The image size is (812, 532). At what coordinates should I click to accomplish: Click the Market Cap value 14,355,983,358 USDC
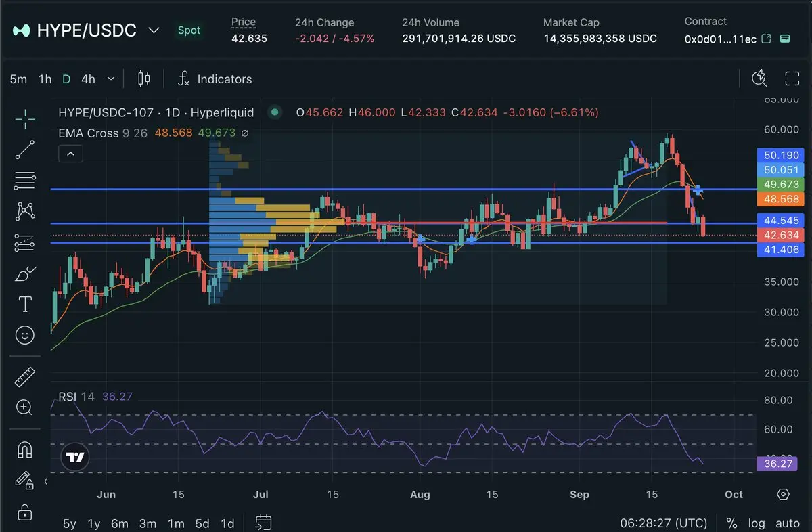tap(600, 39)
